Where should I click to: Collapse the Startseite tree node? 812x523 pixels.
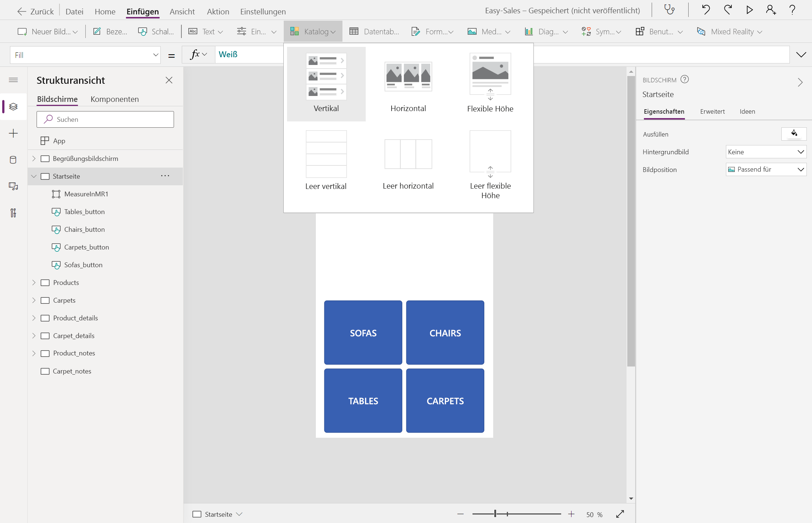click(34, 176)
